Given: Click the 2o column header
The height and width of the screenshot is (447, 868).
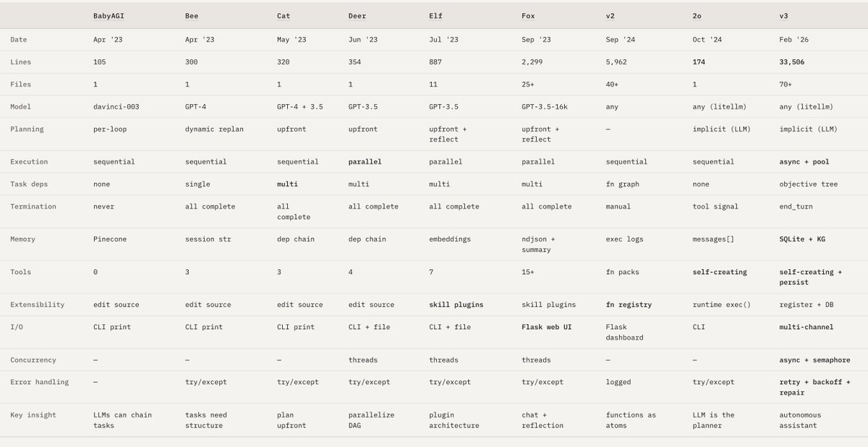Looking at the screenshot, I should tap(697, 16).
